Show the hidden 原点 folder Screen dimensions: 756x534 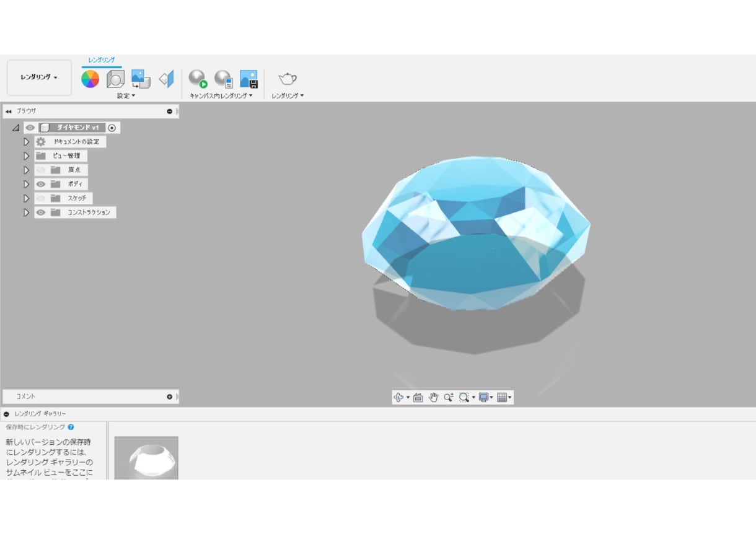tap(41, 170)
